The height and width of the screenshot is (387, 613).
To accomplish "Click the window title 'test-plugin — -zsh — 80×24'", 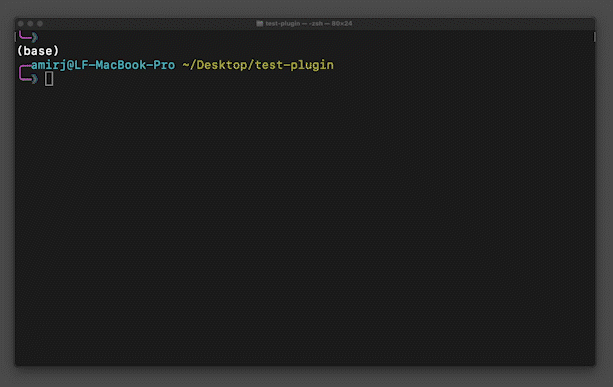I will point(308,23).
